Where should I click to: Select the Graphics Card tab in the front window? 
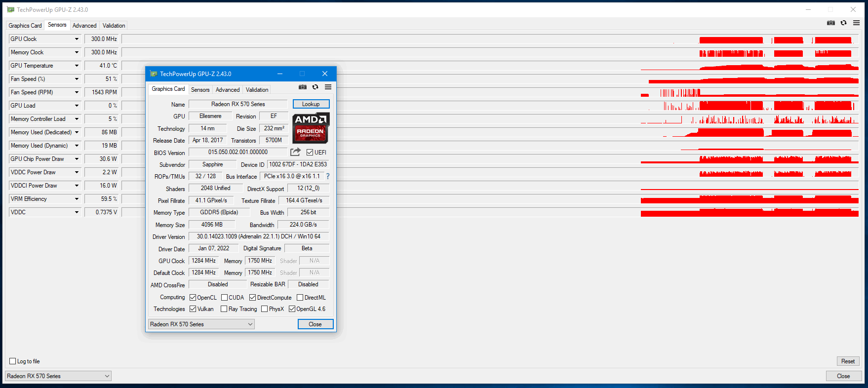point(168,89)
